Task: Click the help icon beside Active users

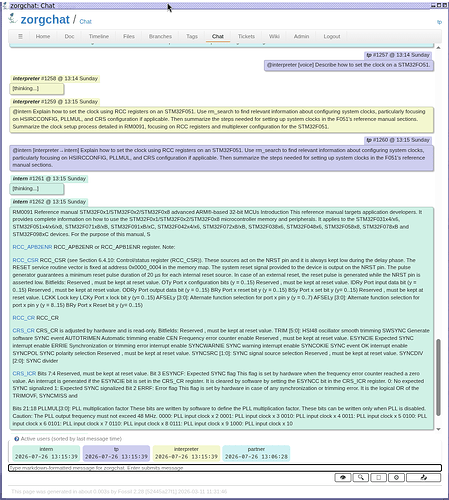Action: tap(16, 439)
